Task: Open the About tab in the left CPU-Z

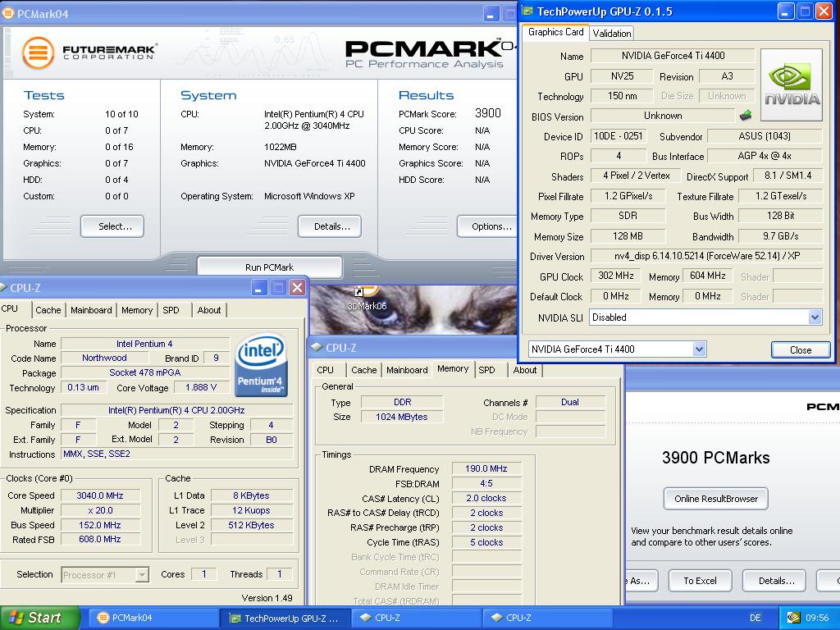Action: (209, 309)
